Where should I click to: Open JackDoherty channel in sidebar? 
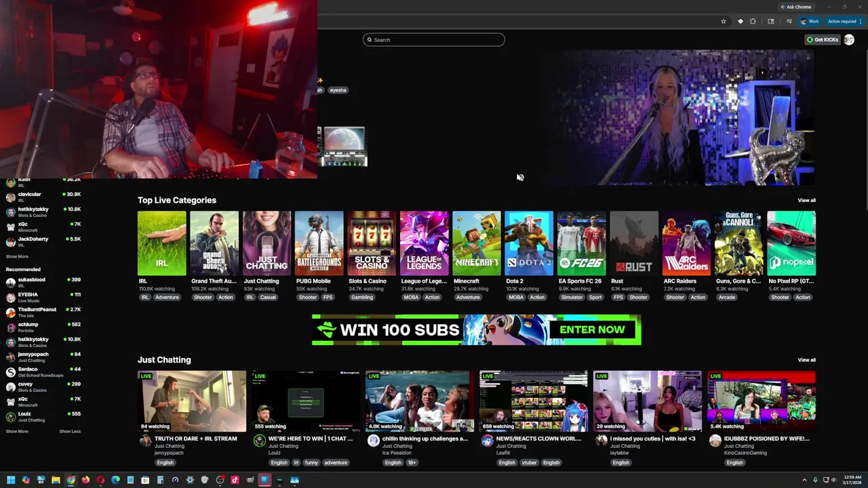point(43,242)
